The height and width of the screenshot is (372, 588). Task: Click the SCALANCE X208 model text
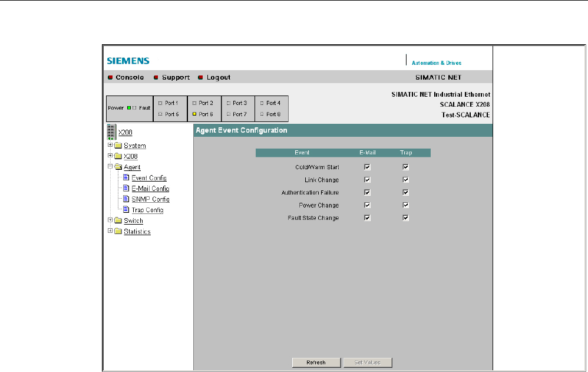click(465, 105)
